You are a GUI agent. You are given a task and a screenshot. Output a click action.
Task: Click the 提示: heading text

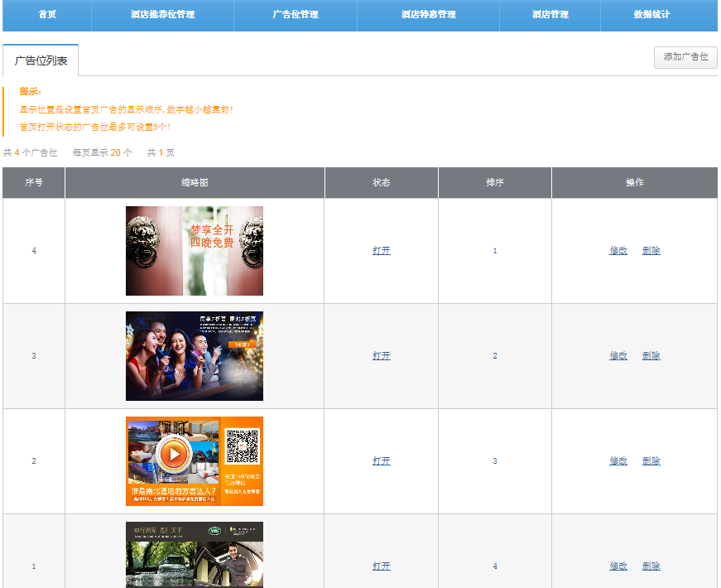tap(31, 92)
